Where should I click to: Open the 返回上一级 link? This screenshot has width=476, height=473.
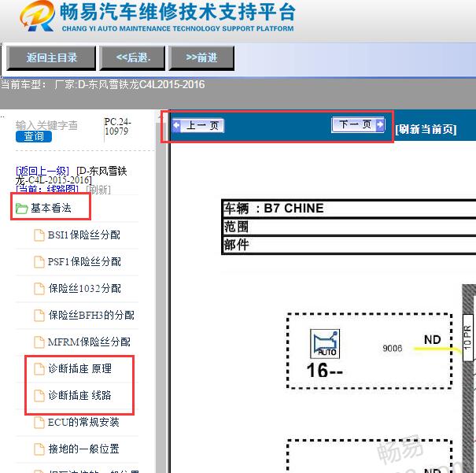pos(42,171)
